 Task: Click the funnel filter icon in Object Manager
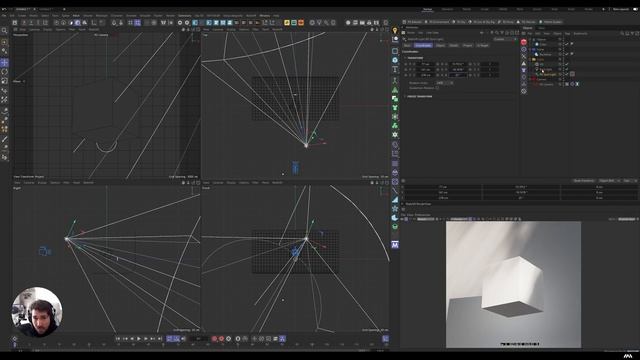(632, 33)
